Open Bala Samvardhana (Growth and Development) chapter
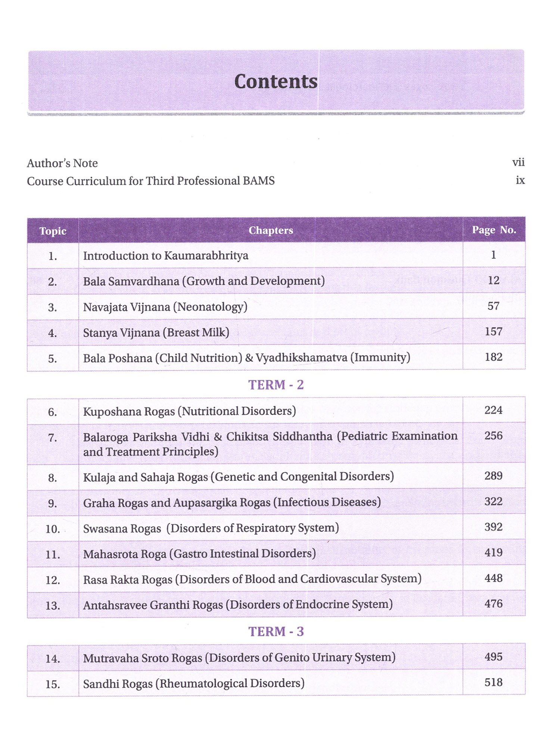Image resolution: width=560 pixels, height=747 pixels. click(203, 281)
